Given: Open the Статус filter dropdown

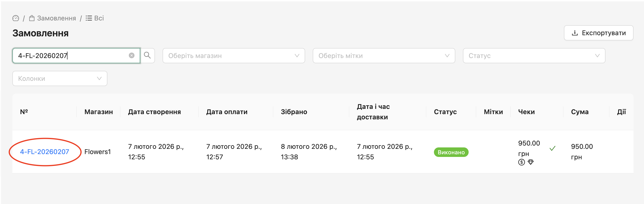Looking at the screenshot, I should pyautogui.click(x=534, y=55).
